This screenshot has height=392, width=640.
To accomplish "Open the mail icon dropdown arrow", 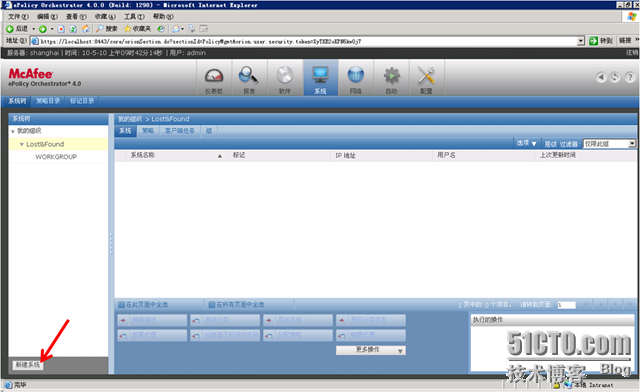I will pyautogui.click(x=182, y=29).
